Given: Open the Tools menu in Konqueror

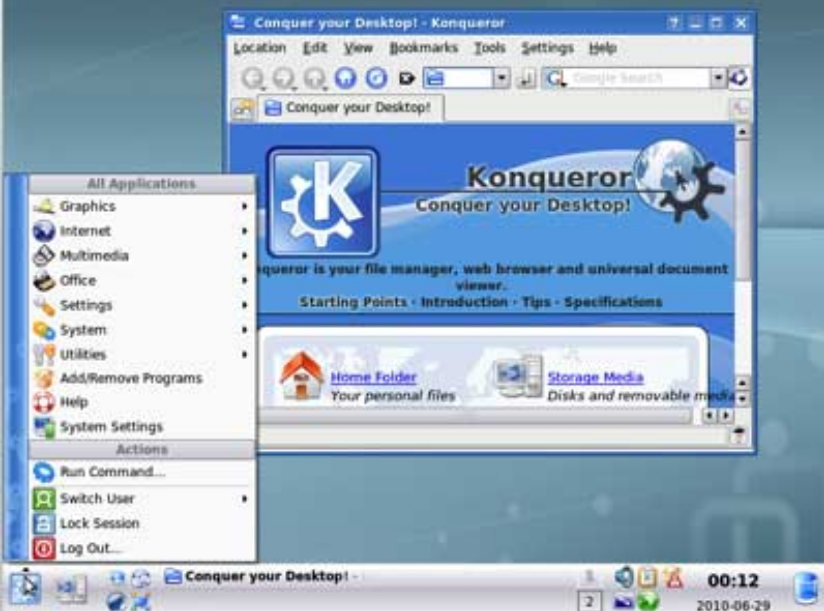Looking at the screenshot, I should 489,48.
